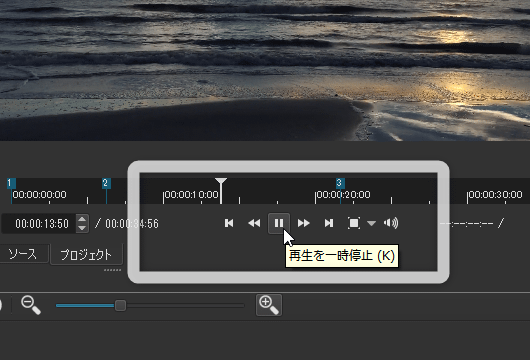The width and height of the screenshot is (530, 360).
Task: Open the volume speaker control
Action: 391,223
